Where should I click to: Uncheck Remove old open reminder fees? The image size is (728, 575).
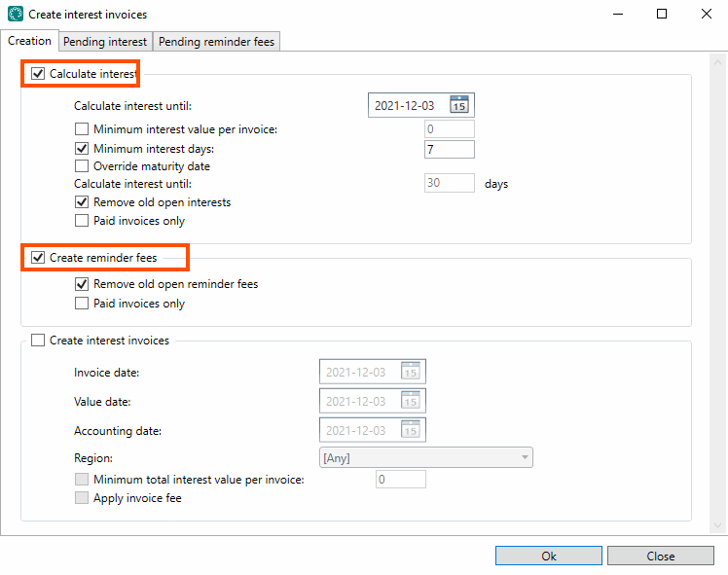[82, 284]
